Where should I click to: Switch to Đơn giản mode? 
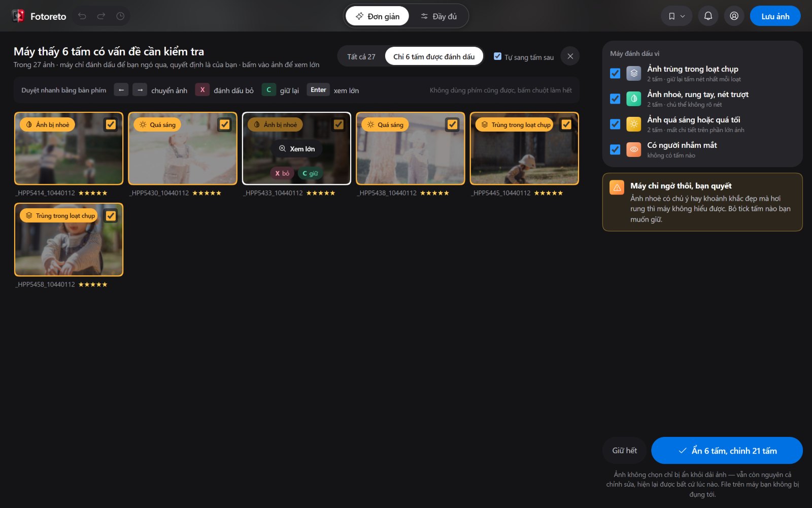(x=377, y=16)
